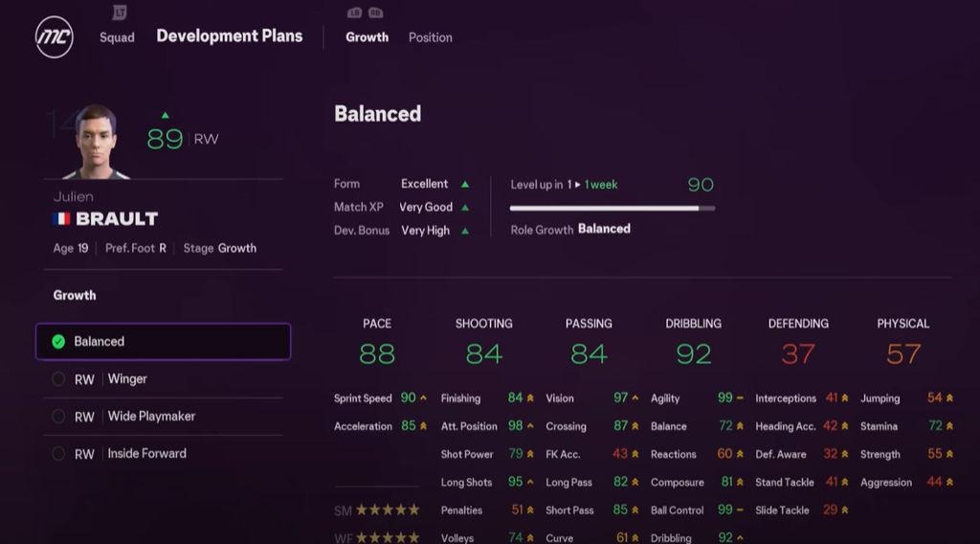
Task: Choose the RW Wide Playmaker plan
Action: 163,417
